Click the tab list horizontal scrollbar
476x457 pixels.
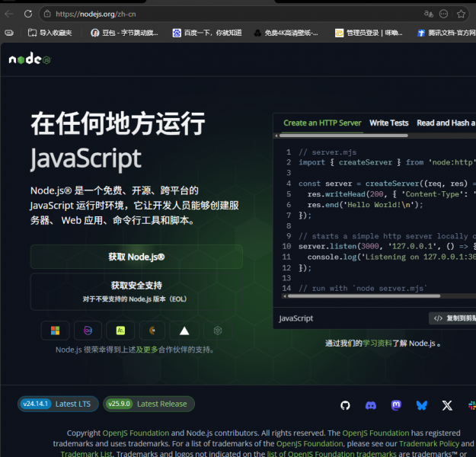(343, 136)
